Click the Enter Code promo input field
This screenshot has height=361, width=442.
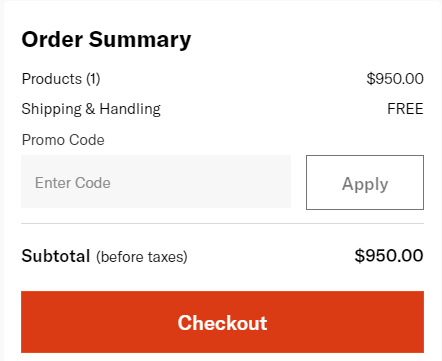point(156,181)
